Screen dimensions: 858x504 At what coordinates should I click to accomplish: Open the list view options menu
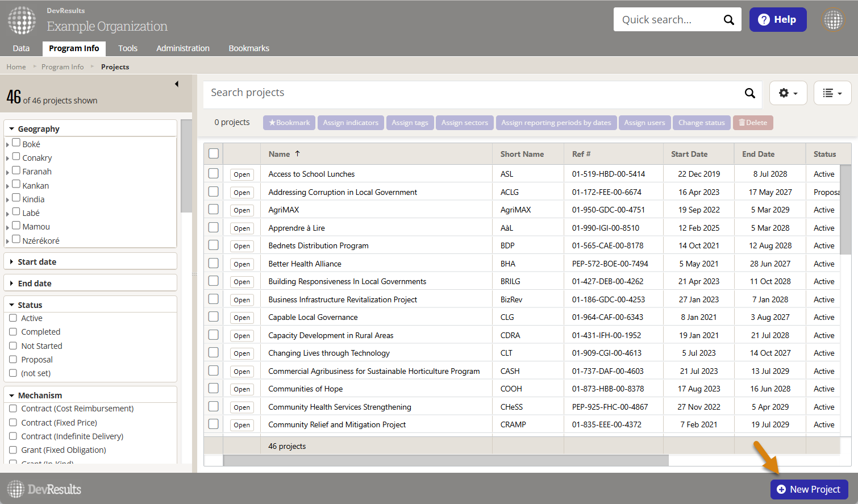832,93
